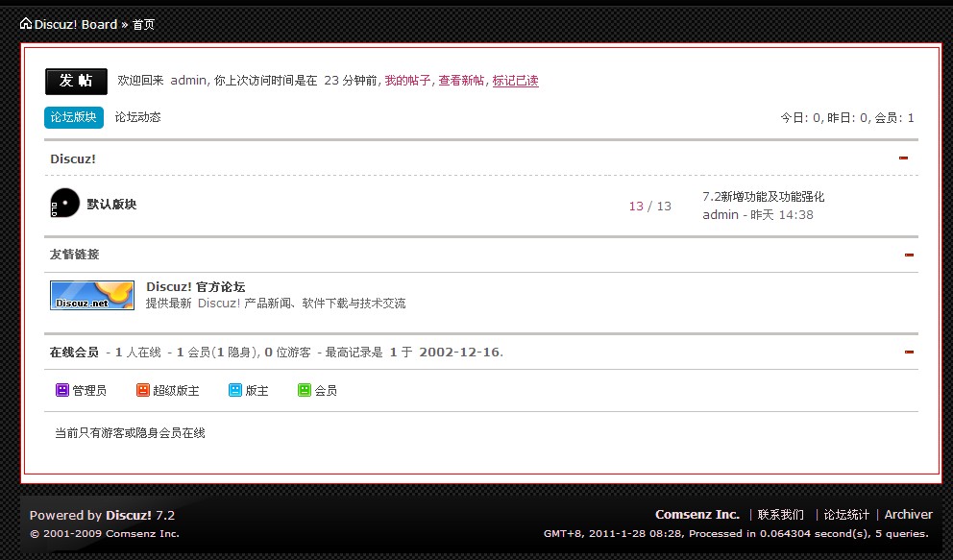The image size is (953, 560).
Task: Click 标记已读 link
Action: [515, 80]
